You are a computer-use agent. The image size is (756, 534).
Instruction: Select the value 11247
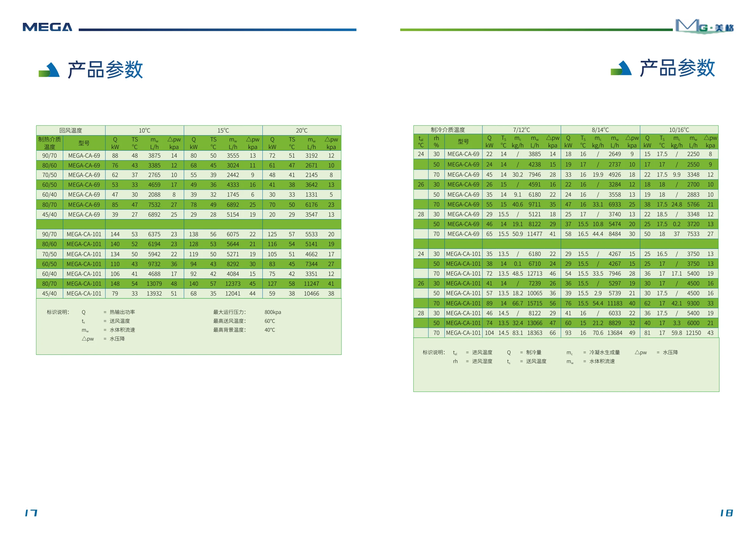311,283
